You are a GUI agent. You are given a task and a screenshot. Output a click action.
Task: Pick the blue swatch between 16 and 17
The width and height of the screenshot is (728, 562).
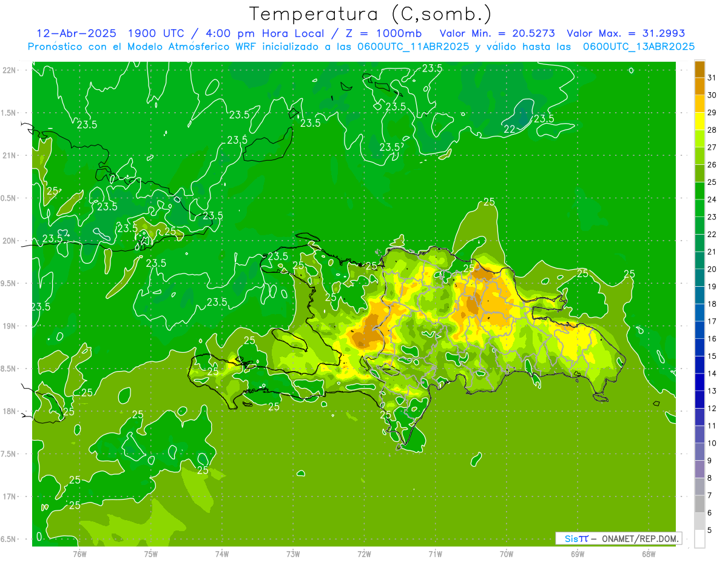pyautogui.click(x=699, y=330)
